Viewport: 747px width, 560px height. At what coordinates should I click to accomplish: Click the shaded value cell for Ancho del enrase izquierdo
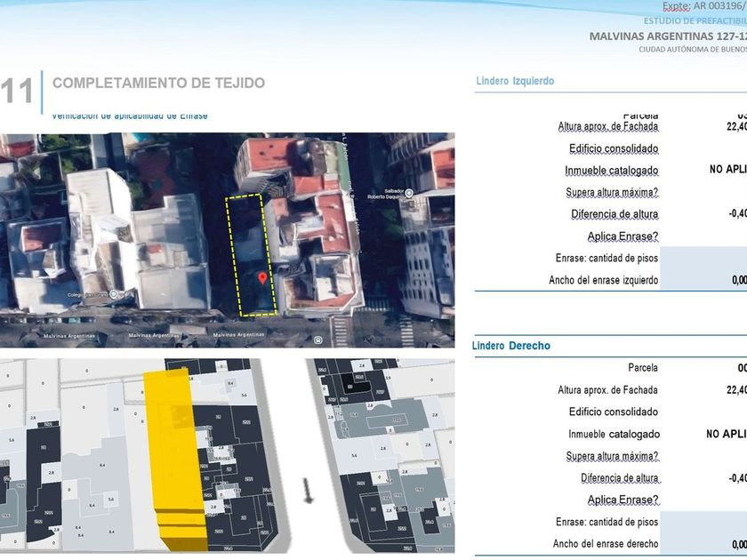point(703,280)
